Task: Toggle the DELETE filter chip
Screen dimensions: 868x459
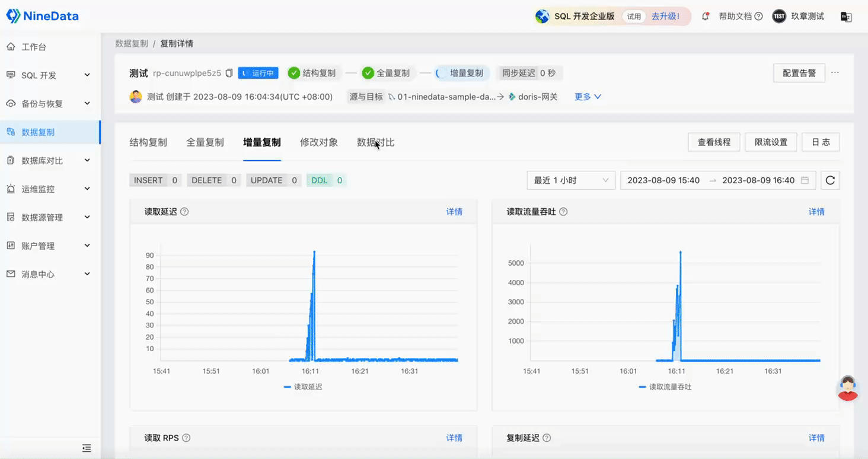Action: point(213,180)
